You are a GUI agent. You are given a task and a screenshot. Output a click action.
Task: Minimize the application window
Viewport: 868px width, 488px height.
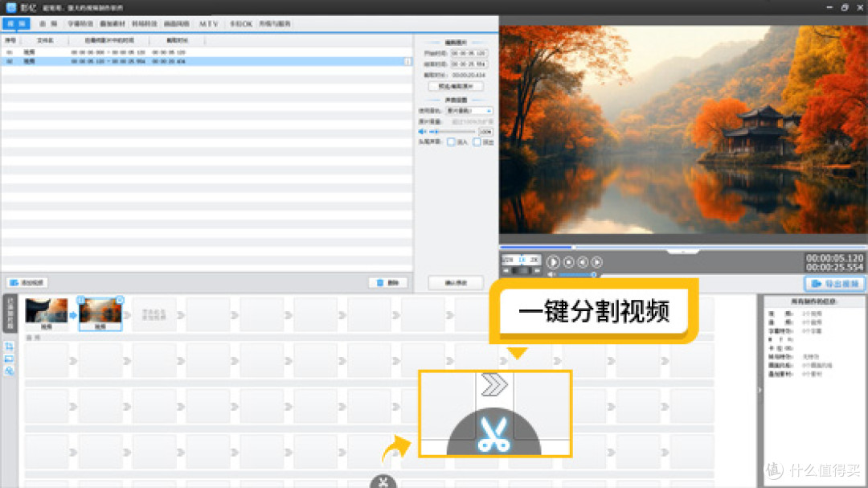829,7
